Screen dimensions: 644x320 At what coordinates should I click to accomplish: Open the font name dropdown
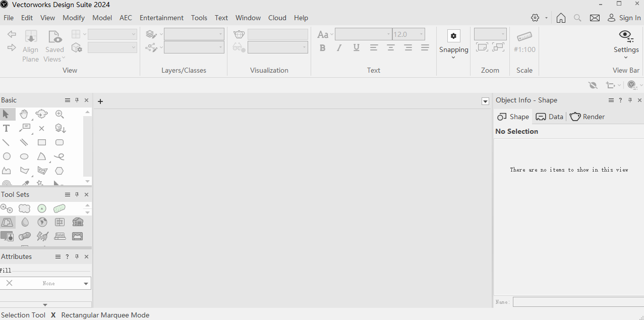pos(363,34)
